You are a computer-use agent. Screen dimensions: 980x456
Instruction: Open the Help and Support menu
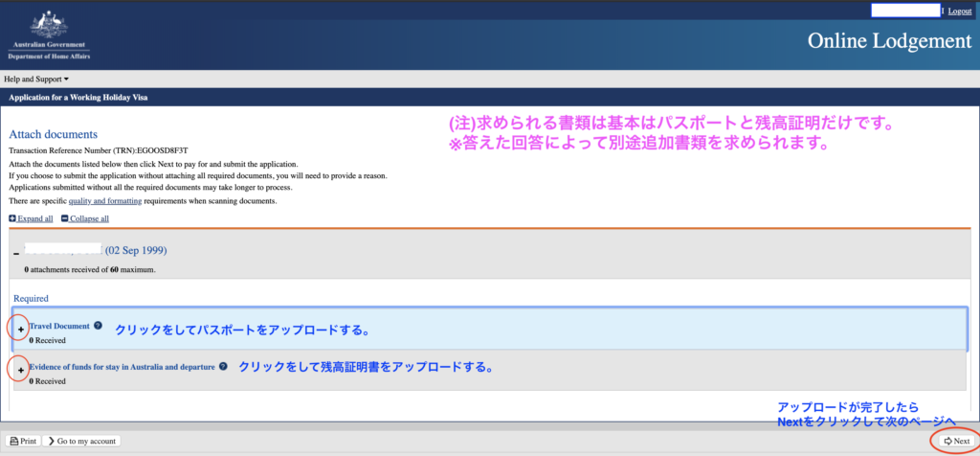[36, 80]
